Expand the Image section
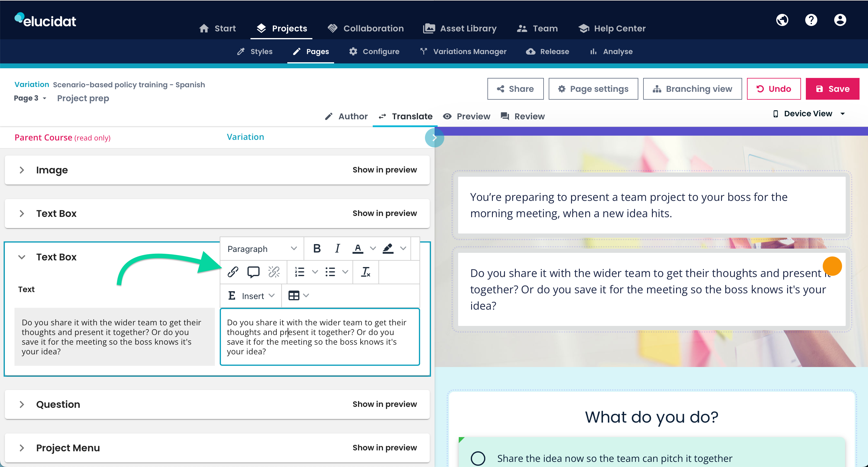 pos(21,170)
